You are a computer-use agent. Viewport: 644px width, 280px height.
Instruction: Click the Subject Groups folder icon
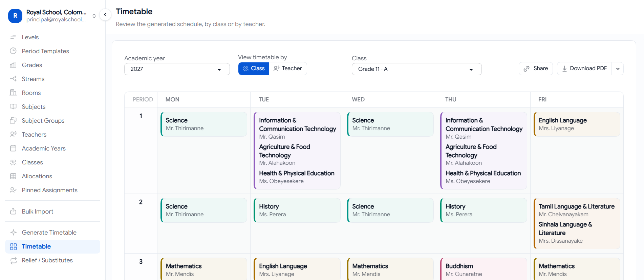click(13, 120)
